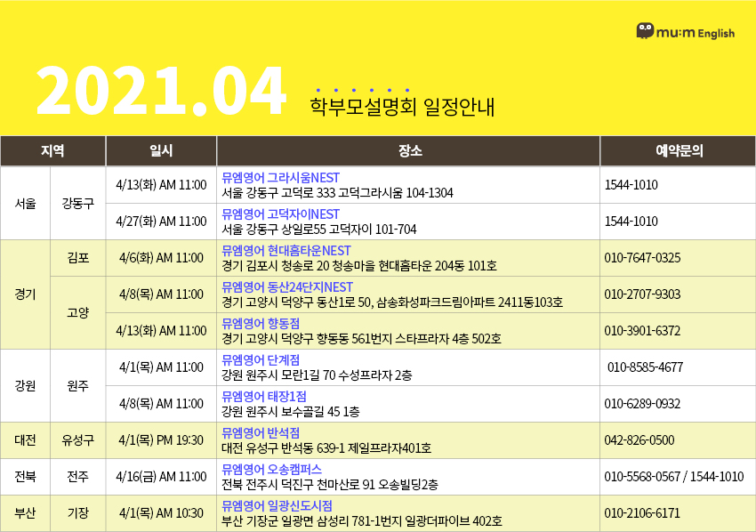Open the 뮤엠영어 고덕자이NEST link
The width and height of the screenshot is (756, 532).
click(280, 214)
